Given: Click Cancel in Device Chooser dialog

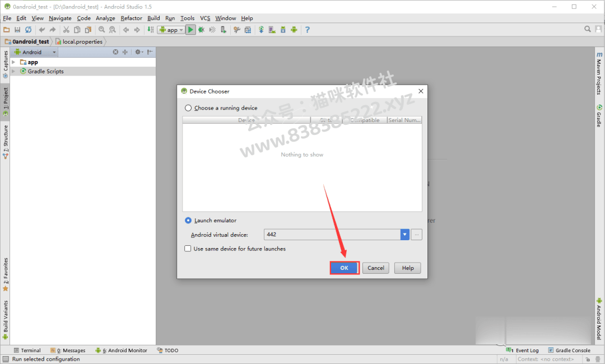Looking at the screenshot, I should tap(376, 268).
